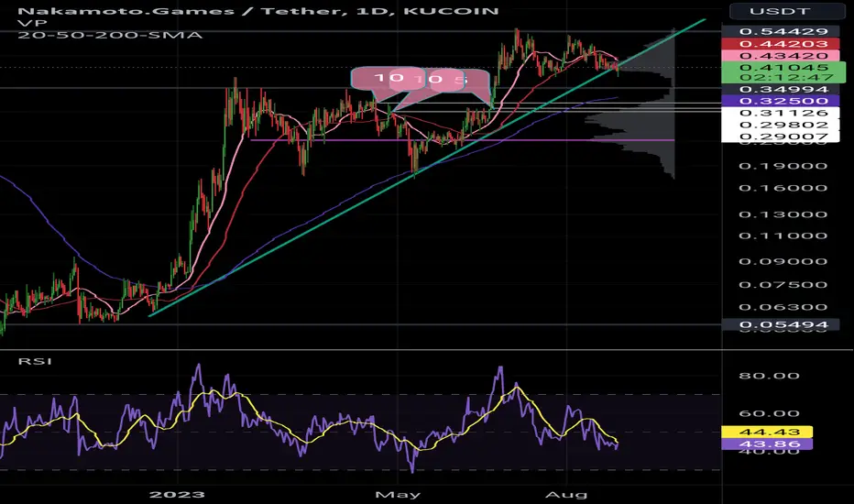
Task: Click the 0.07500 price axis tick
Action: [x=783, y=284]
